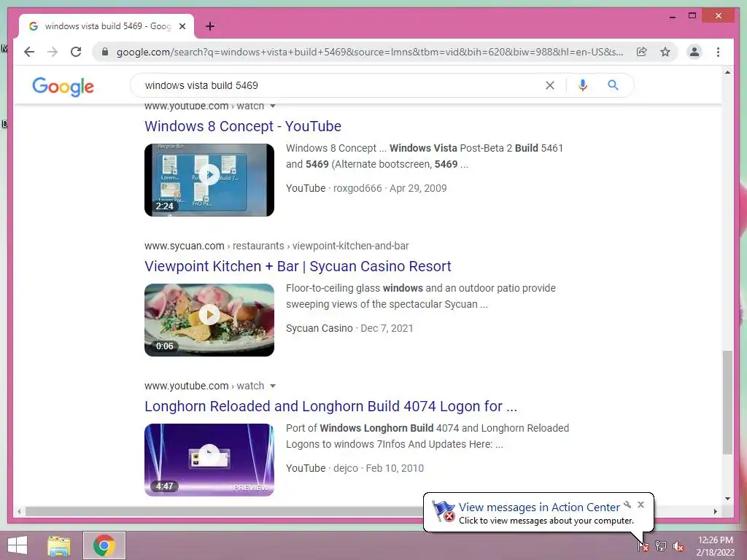Open Viewpoint Kitchen + Bar Sycuan result

(x=298, y=266)
